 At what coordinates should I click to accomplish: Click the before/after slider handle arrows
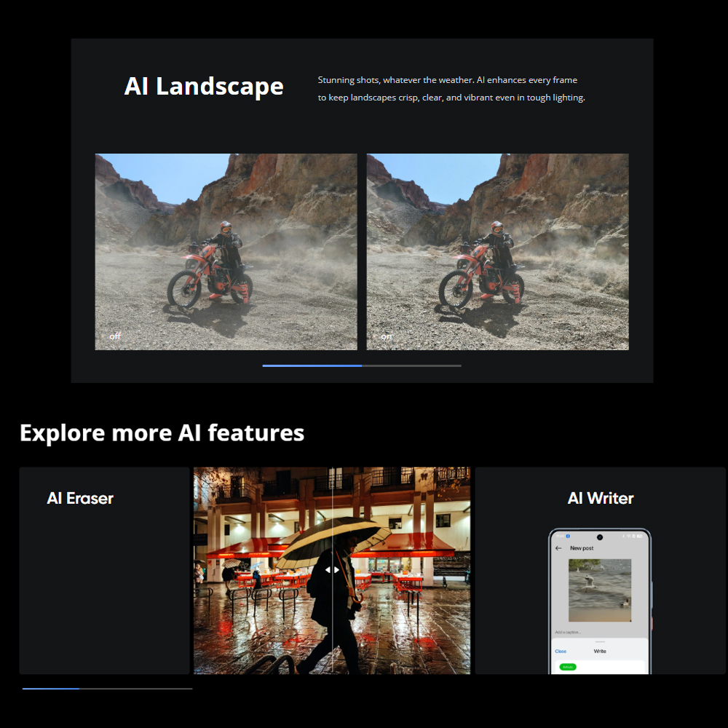(332, 570)
